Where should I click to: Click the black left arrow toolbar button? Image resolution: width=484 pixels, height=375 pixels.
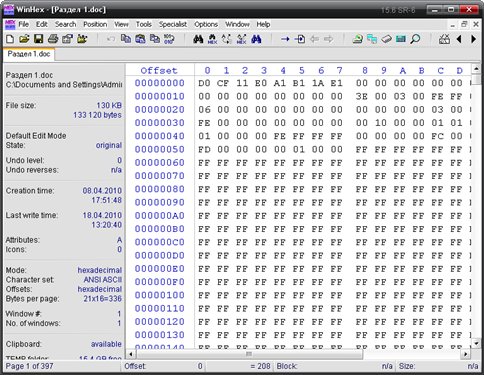[x=459, y=39]
